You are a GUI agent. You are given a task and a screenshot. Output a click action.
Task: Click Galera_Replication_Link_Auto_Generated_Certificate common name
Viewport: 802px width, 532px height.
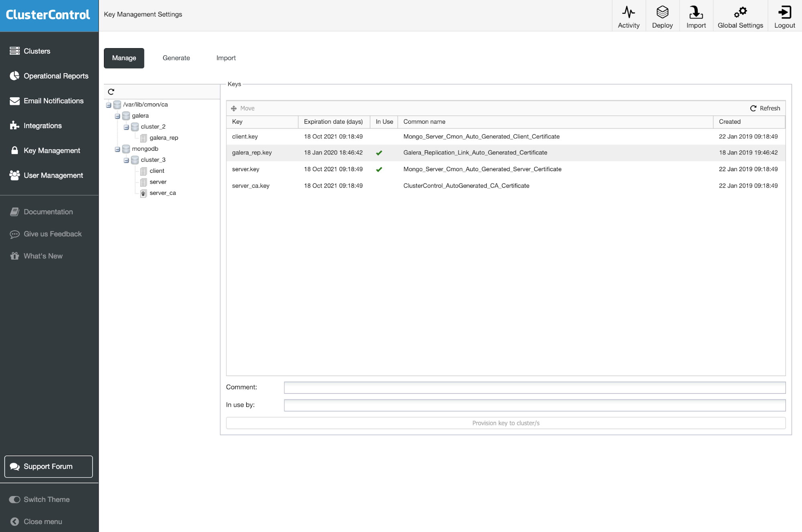tap(475, 153)
